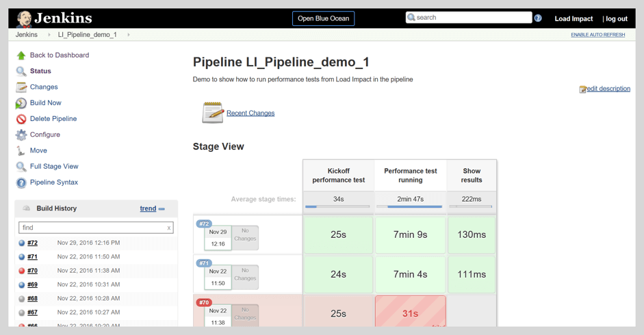
Task: Click grey status ball of build #67
Action: click(22, 312)
